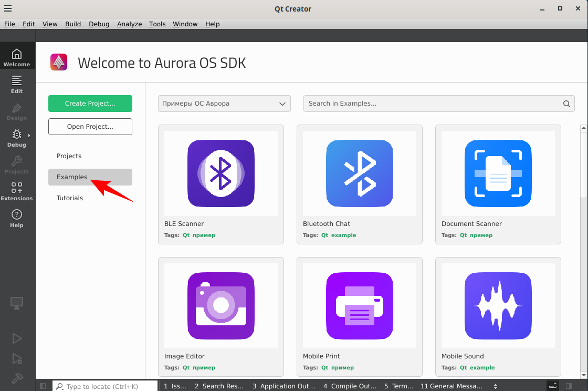
Task: Click the examples list scroll-down arrow
Action: point(583,375)
